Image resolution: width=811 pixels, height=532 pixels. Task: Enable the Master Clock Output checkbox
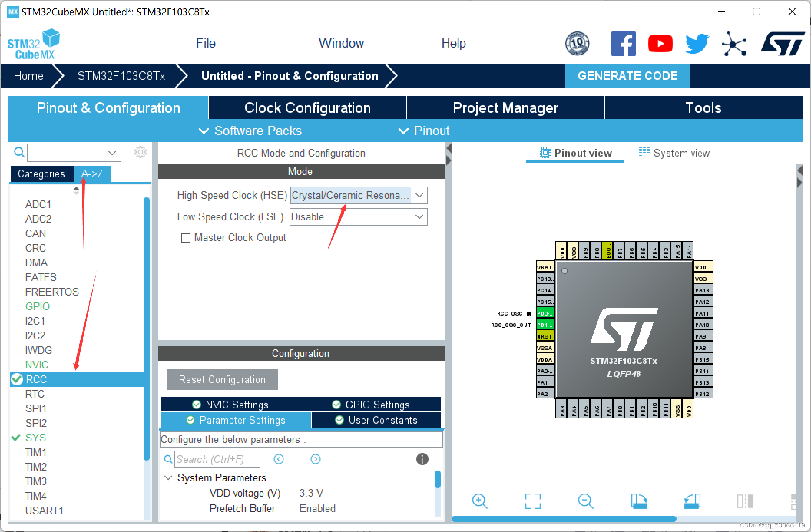coord(186,238)
